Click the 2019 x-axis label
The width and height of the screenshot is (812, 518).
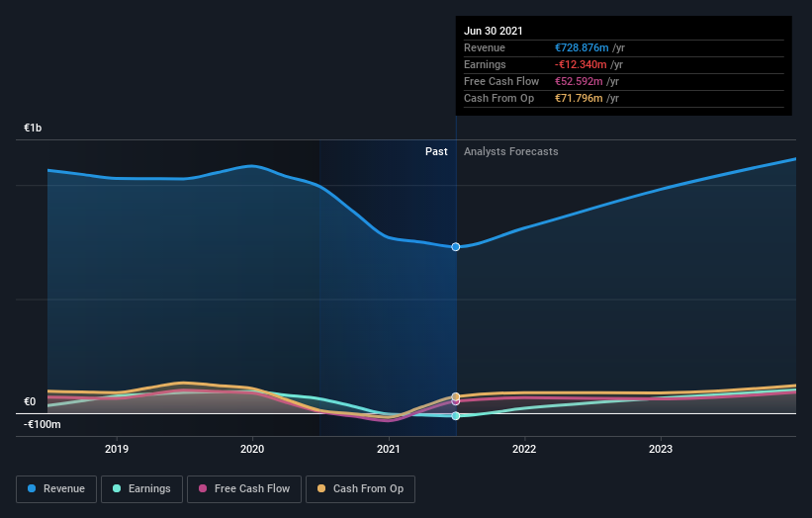pos(117,449)
